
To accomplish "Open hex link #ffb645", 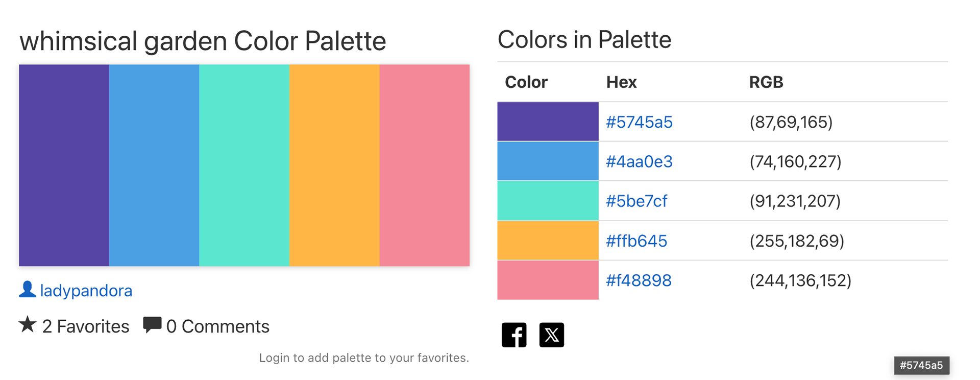I will pyautogui.click(x=636, y=241).
